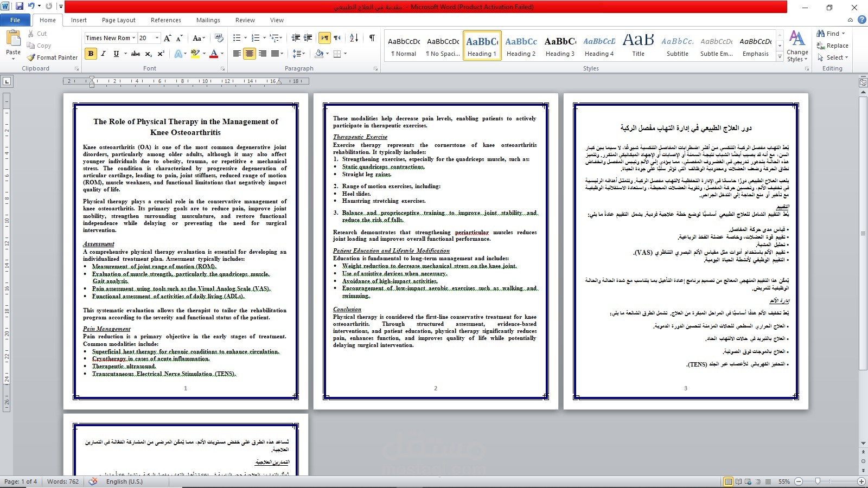Image resolution: width=868 pixels, height=488 pixels.
Task: Click the Paste clipboard icon
Action: tap(13, 39)
